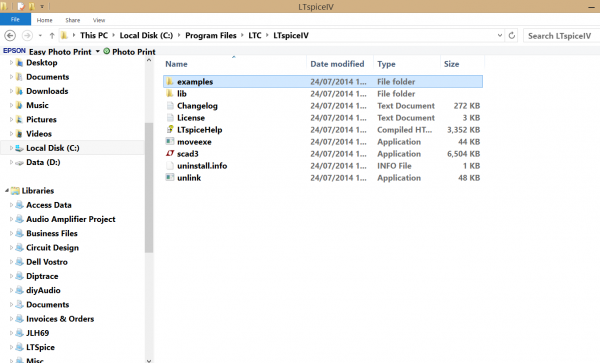Sort files by Name column header
Screen dimensions: 600x363
click(x=176, y=64)
